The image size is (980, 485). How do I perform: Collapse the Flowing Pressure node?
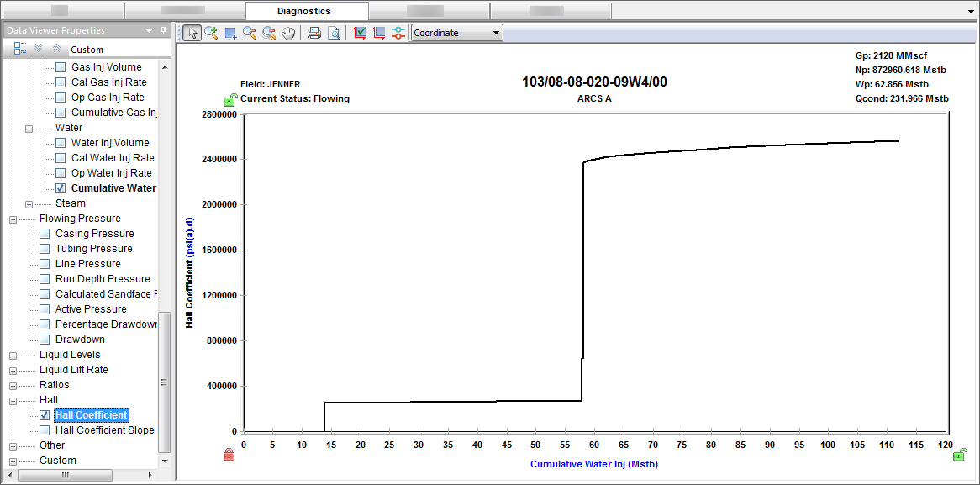[x=13, y=219]
